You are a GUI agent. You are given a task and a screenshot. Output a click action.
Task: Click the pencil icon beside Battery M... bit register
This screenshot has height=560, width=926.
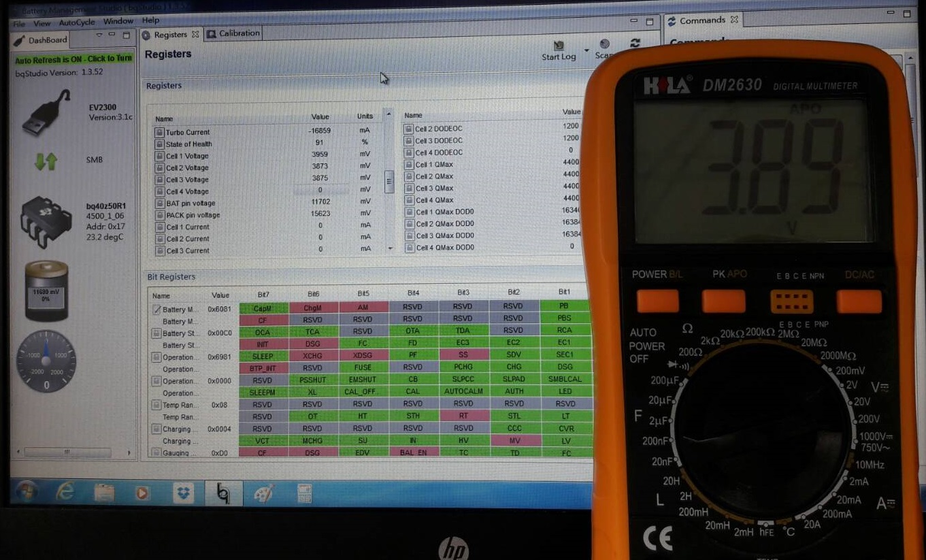(156, 310)
